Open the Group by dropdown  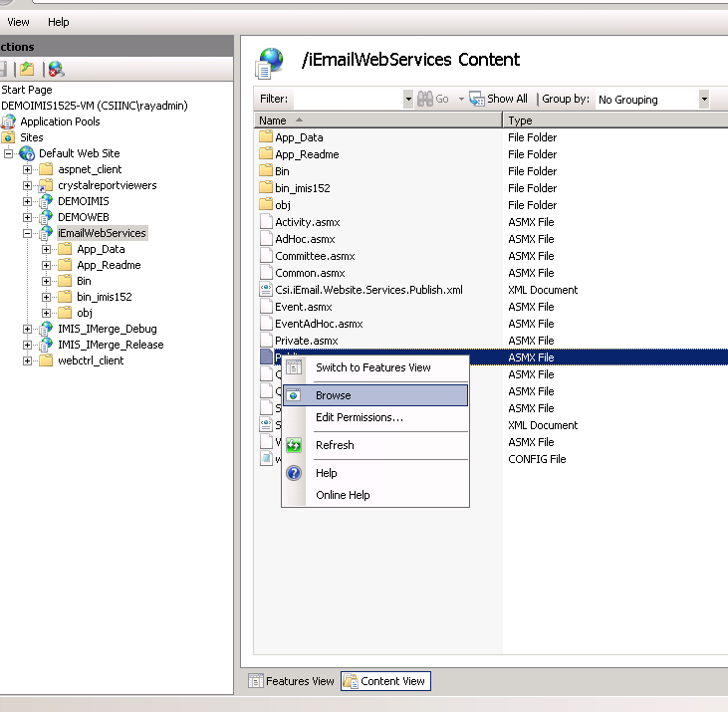pyautogui.click(x=703, y=99)
